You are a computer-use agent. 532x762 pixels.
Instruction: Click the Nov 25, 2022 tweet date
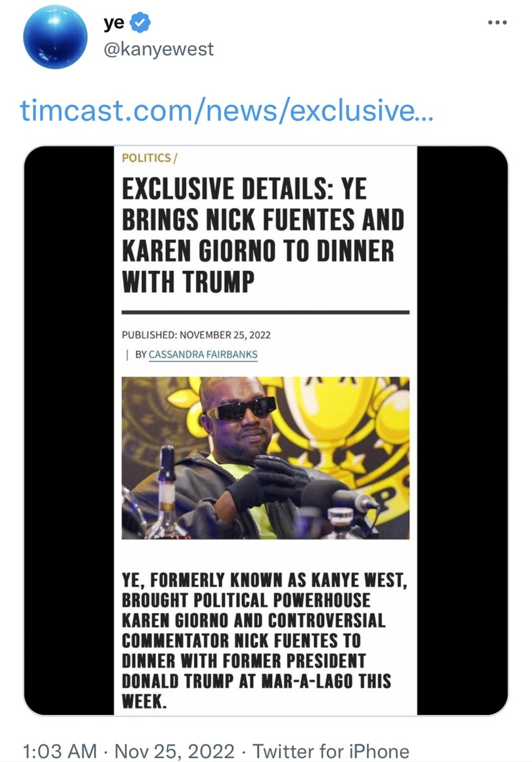pyautogui.click(x=175, y=751)
